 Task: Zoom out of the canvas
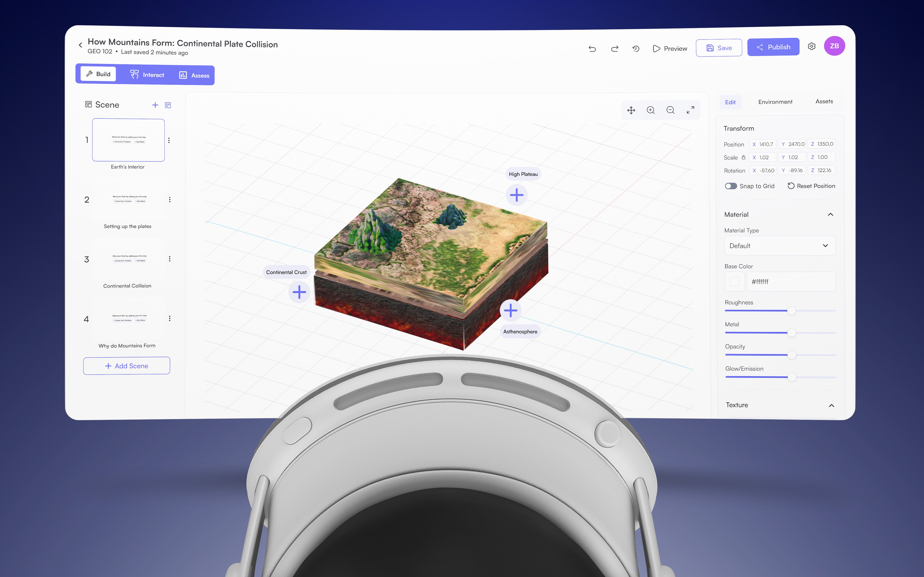(670, 110)
